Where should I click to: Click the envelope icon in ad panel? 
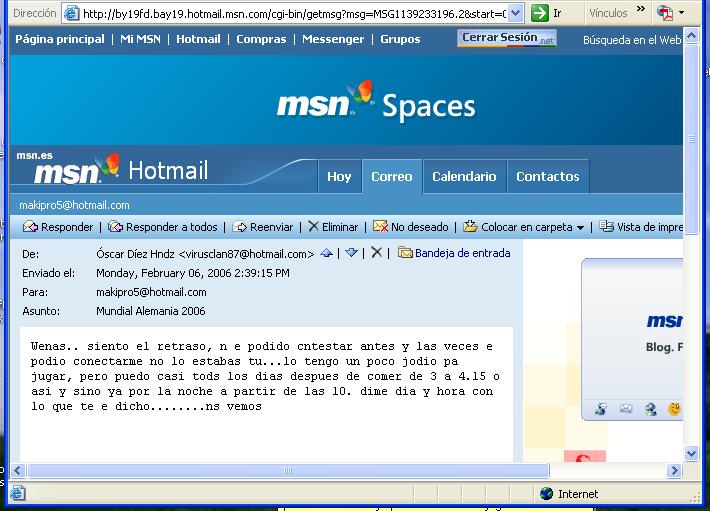626,409
